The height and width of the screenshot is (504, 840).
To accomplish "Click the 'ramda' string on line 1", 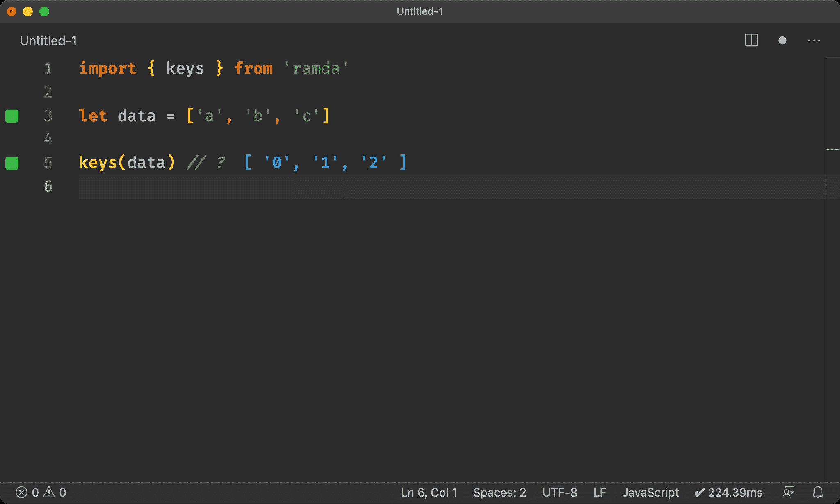I will point(316,68).
